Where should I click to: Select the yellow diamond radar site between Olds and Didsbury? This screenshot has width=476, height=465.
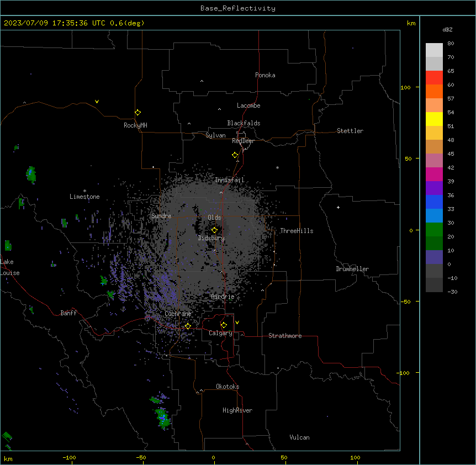click(214, 230)
